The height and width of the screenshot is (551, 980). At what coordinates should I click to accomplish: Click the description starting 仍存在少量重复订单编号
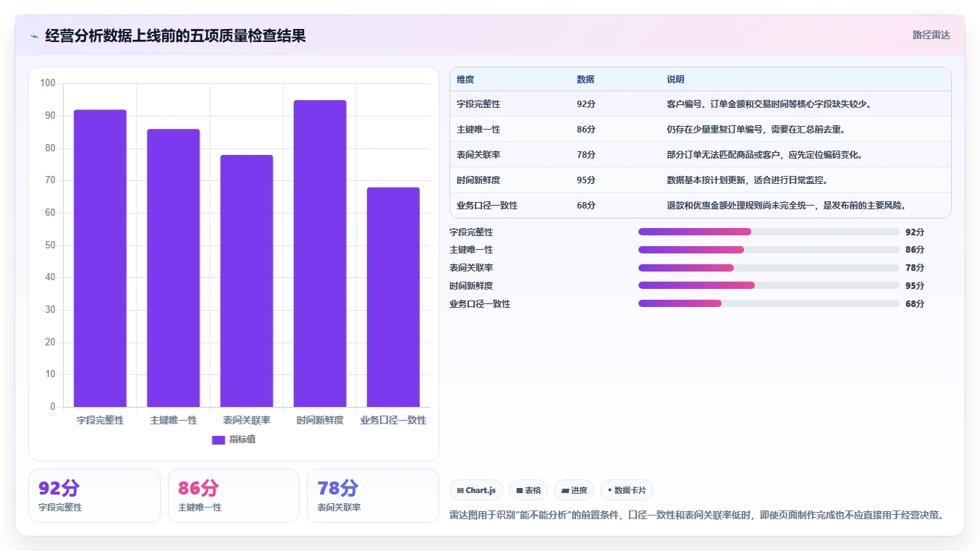point(756,130)
